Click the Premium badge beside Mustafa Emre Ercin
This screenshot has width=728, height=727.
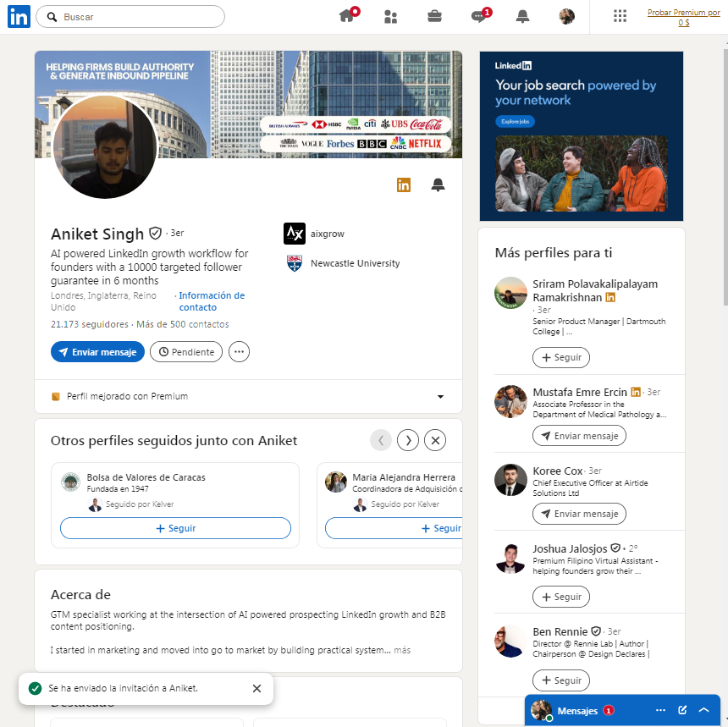pos(636,393)
